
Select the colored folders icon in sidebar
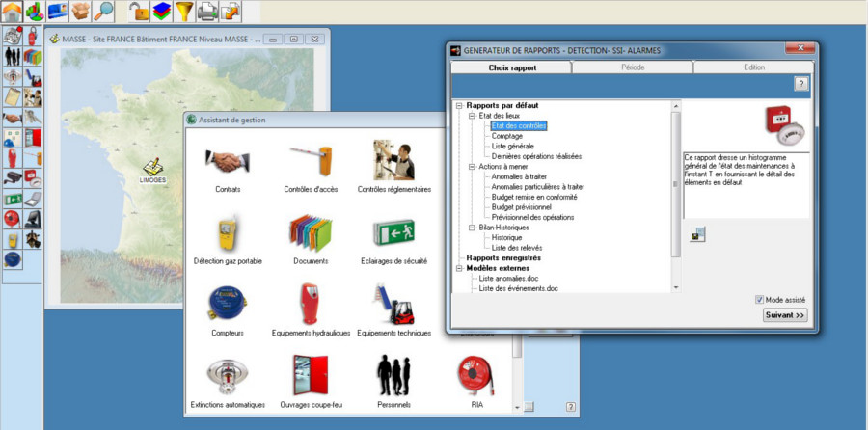coord(33,57)
